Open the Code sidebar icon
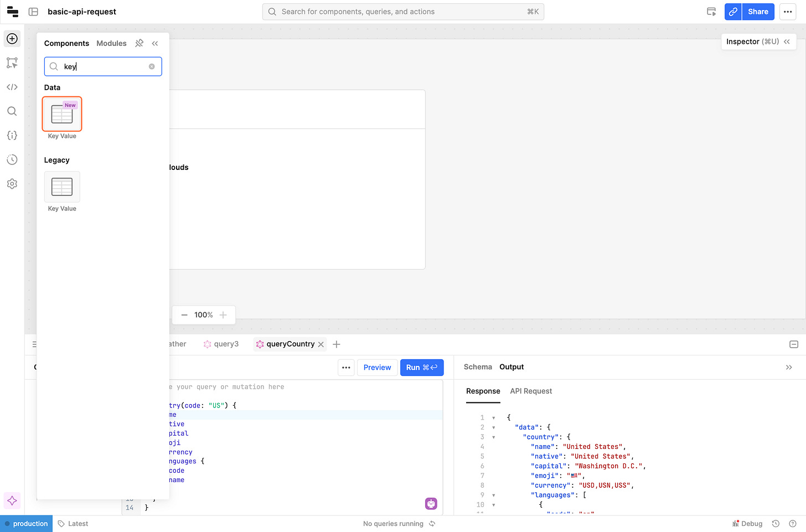This screenshot has width=806, height=532. [12, 87]
